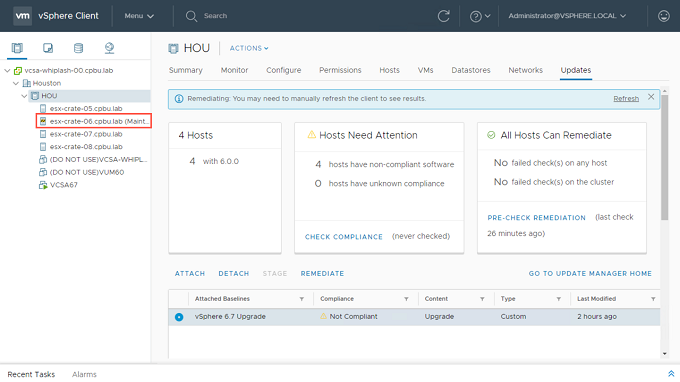Open the Hosts and Clusters inventory view
Screen dimensions: 680x382
click(x=17, y=48)
